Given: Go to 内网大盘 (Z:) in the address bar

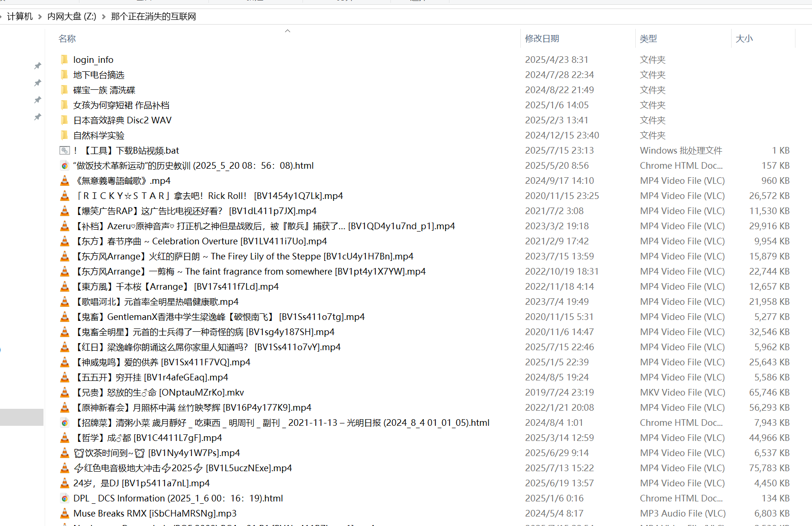Looking at the screenshot, I should coord(72,17).
